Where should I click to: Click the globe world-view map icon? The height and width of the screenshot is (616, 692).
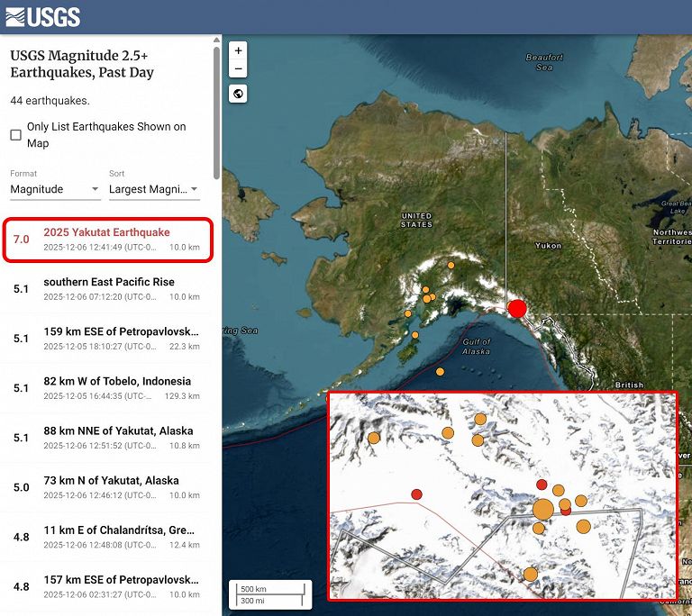[238, 94]
